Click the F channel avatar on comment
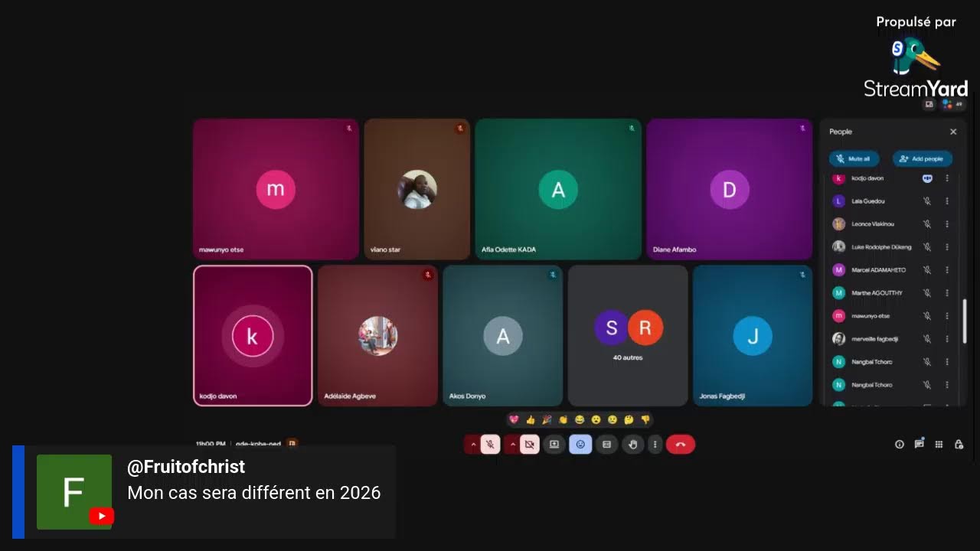980x551 pixels. pos(74,492)
